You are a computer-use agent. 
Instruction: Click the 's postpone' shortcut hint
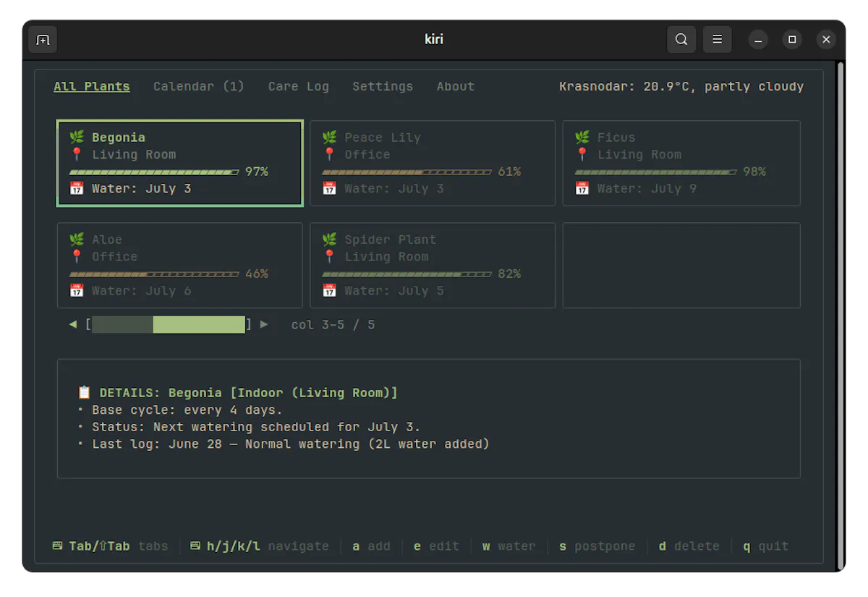597,546
